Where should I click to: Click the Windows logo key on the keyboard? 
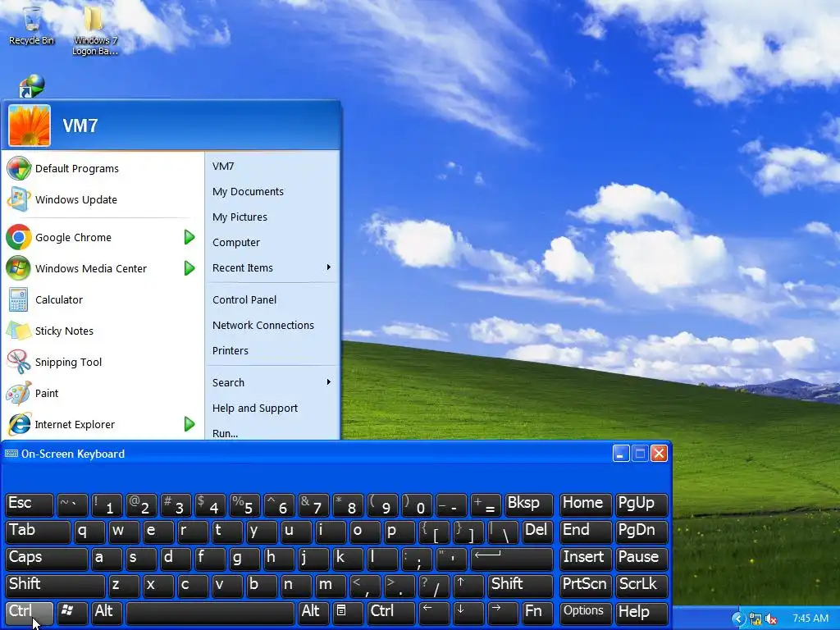pos(72,612)
